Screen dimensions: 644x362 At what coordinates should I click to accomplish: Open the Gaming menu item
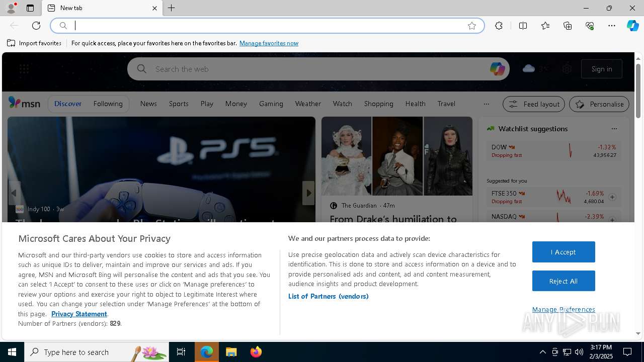click(271, 104)
